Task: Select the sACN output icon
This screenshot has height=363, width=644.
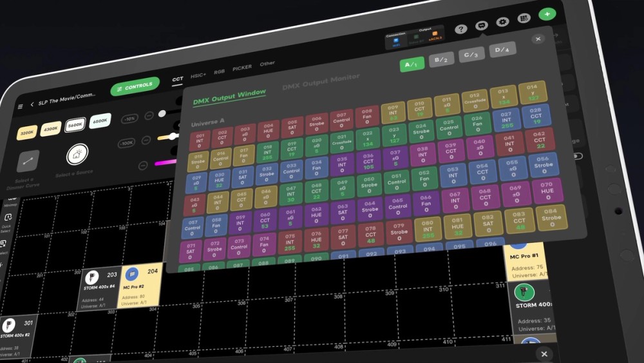Action: pos(435,35)
